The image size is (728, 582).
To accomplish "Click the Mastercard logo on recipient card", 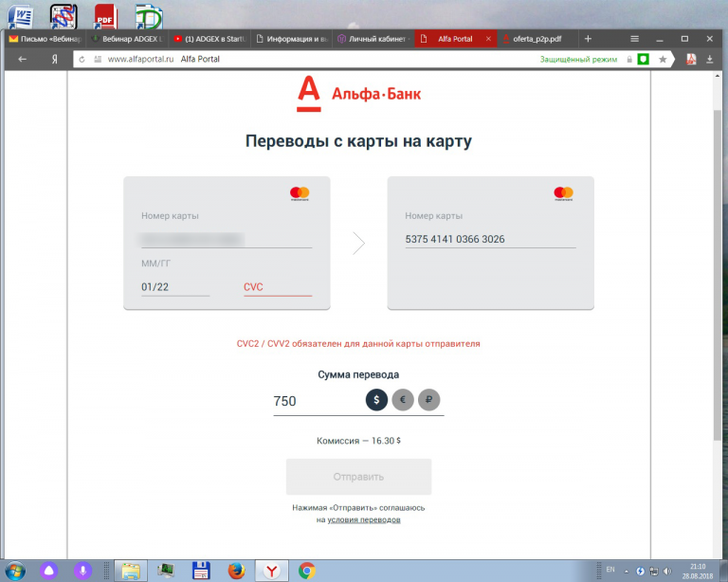I will coord(563,193).
